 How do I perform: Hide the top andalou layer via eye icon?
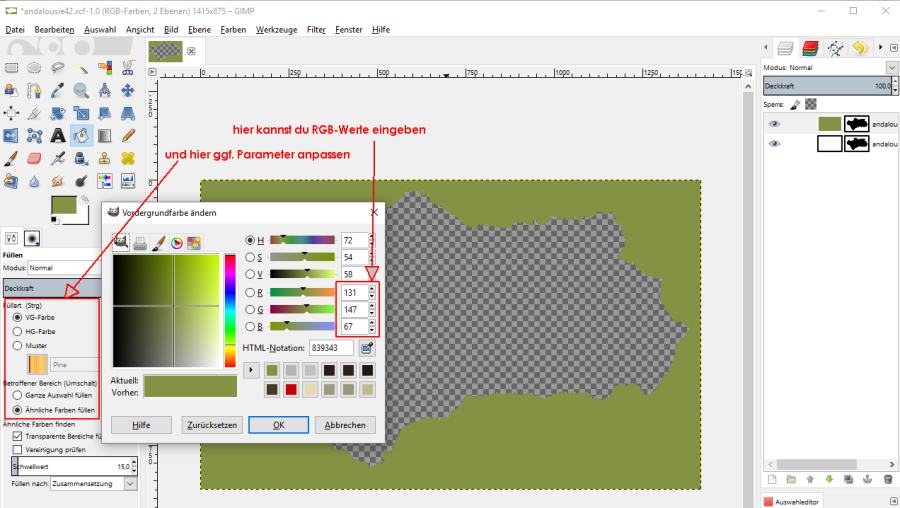[x=774, y=124]
